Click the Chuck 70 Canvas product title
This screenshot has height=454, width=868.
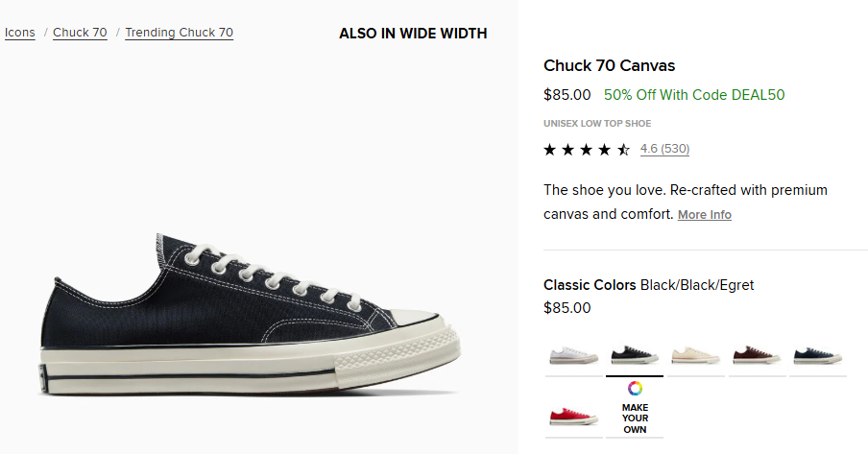point(609,65)
